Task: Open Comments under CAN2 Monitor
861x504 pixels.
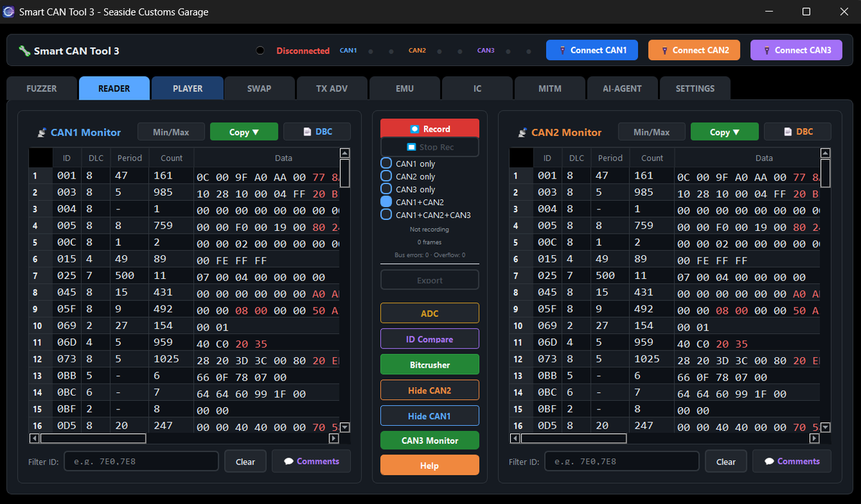Action: (x=791, y=461)
